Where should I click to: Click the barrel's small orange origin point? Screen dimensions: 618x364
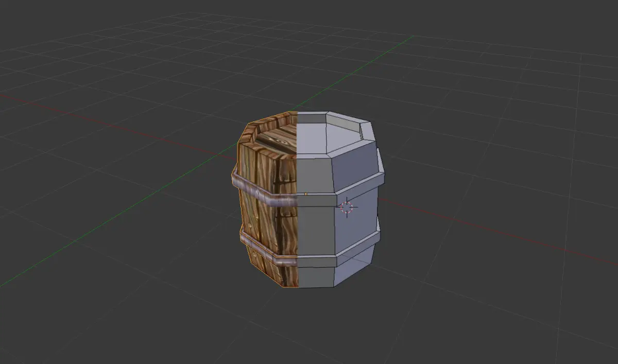[x=306, y=194]
